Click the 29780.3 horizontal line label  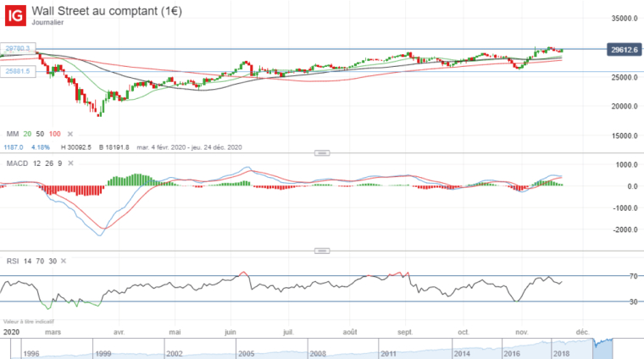click(x=18, y=48)
